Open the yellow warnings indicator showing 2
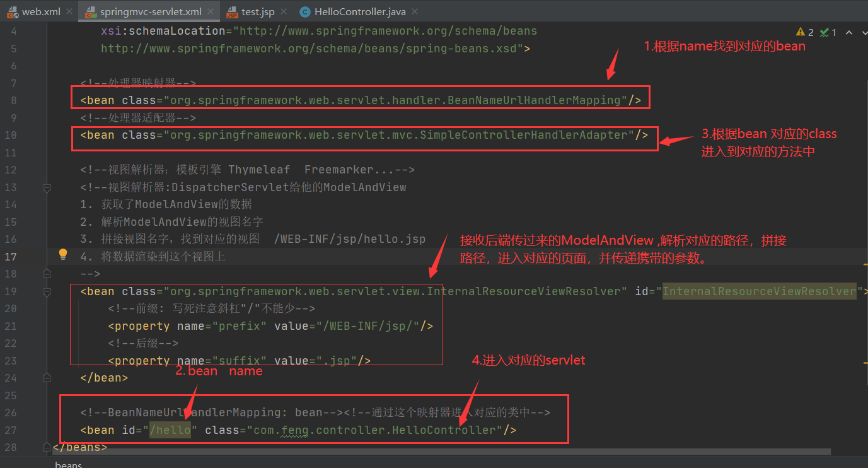Image resolution: width=868 pixels, height=468 pixels. point(805,32)
